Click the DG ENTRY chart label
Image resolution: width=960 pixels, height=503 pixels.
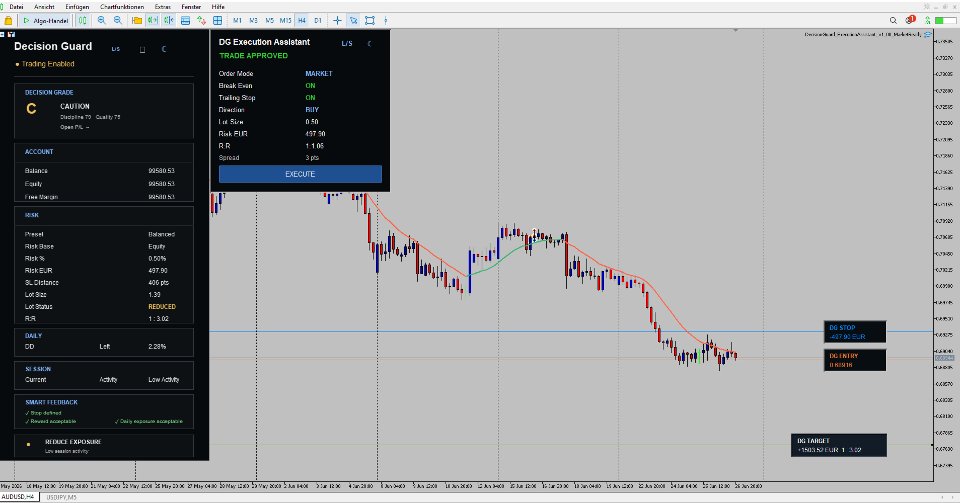[x=855, y=360]
